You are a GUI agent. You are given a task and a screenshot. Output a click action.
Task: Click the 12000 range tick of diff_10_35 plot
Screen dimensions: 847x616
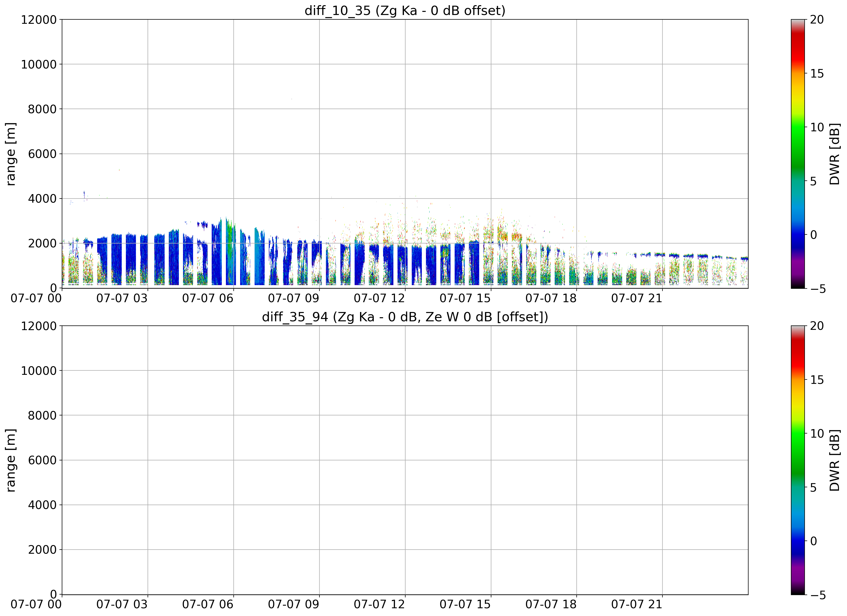[x=39, y=20]
